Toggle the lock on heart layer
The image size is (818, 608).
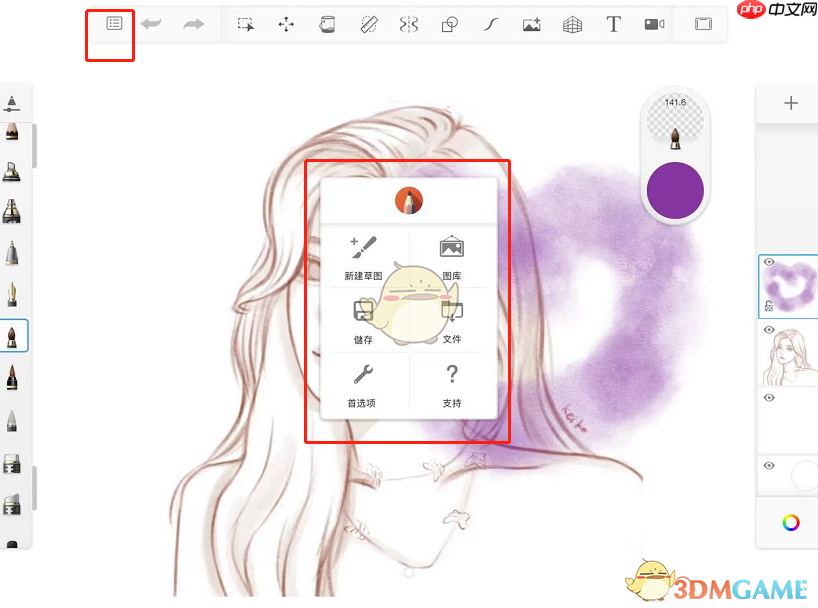click(768, 306)
